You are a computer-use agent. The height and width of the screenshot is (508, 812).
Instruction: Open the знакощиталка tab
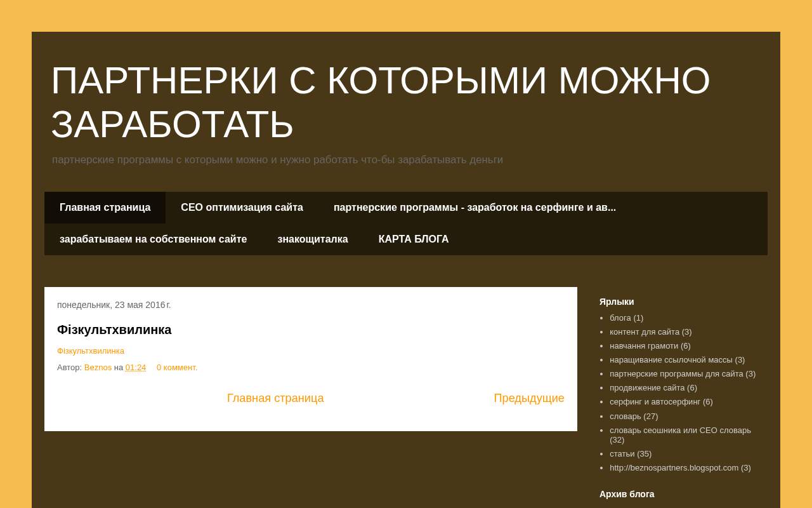click(x=313, y=239)
